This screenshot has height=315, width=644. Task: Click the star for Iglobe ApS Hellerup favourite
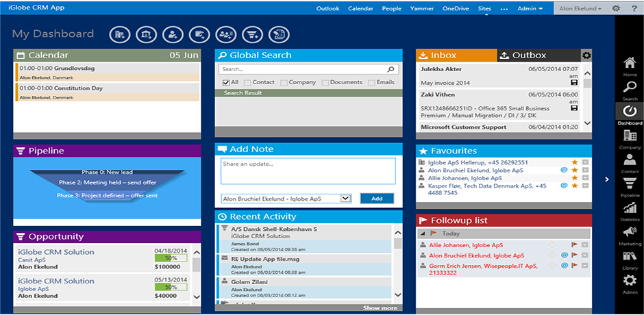tap(575, 162)
